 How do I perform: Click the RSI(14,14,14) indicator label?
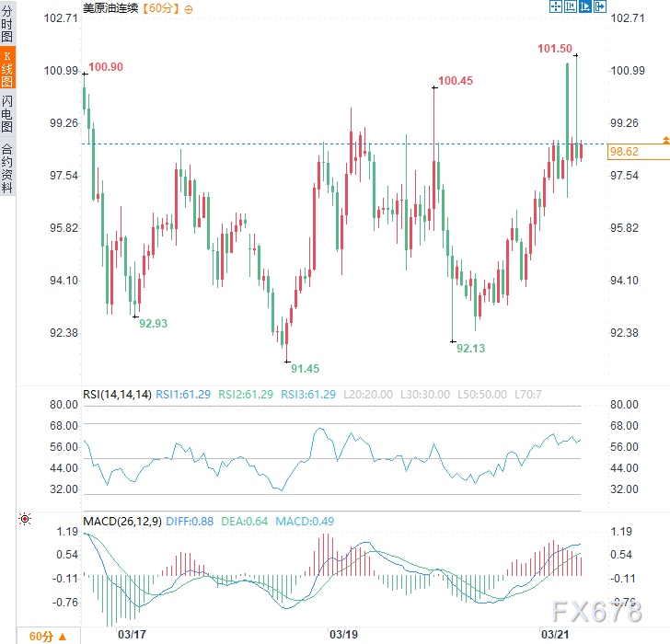[117, 394]
